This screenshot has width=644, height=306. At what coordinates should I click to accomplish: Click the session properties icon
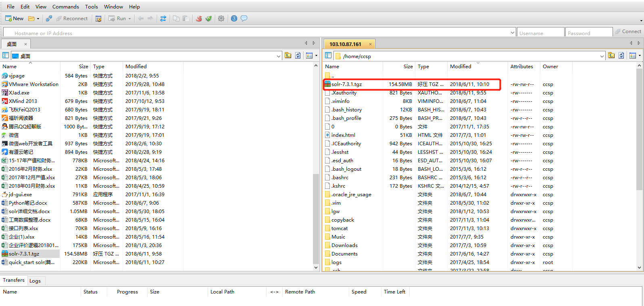[x=98, y=19]
